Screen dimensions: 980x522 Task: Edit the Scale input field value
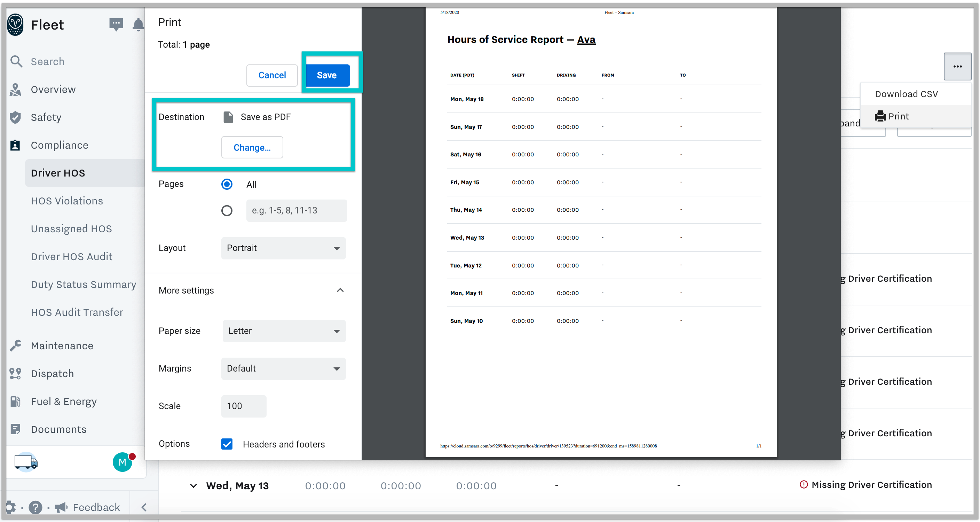coord(243,406)
